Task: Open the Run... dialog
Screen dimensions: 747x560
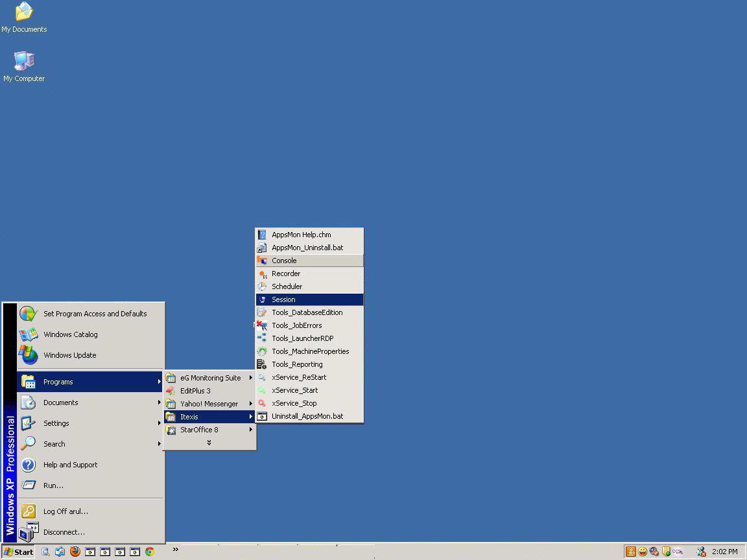Action: 91,485
